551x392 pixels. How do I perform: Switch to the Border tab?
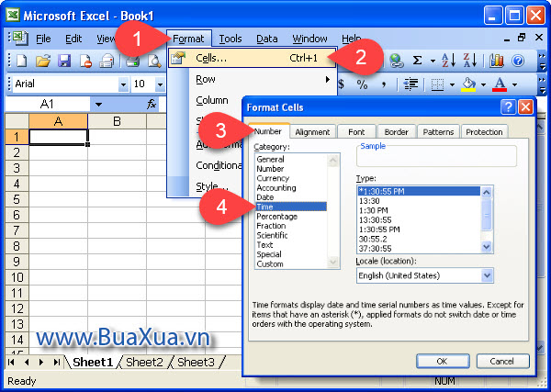click(x=396, y=131)
